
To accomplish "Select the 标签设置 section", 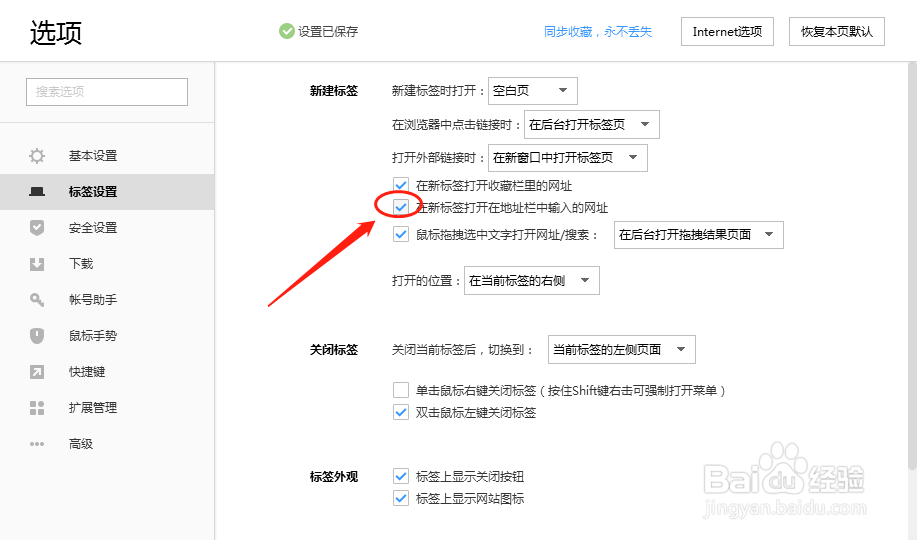I will pos(107,192).
